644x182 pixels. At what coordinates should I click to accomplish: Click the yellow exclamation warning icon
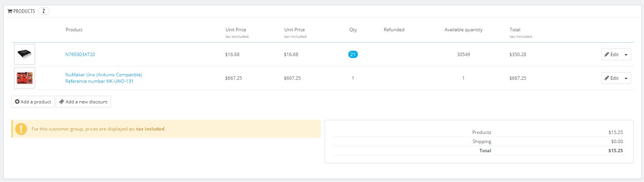(x=21, y=129)
